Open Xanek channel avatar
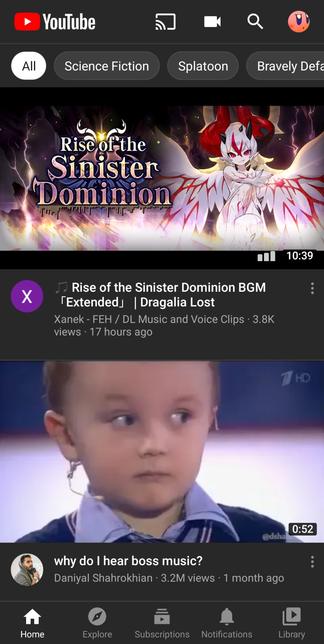Screen dimensions: 324x644 [27, 296]
